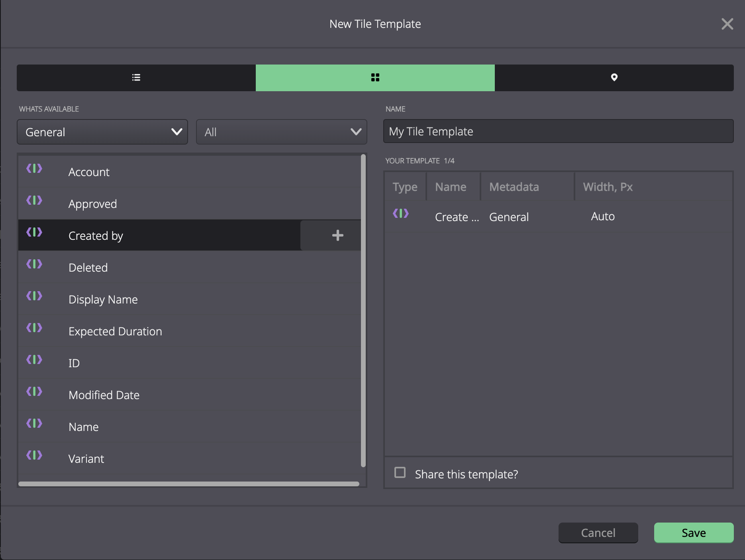Viewport: 745px width, 560px height.
Task: Click the Display Name field icon
Action: click(34, 296)
